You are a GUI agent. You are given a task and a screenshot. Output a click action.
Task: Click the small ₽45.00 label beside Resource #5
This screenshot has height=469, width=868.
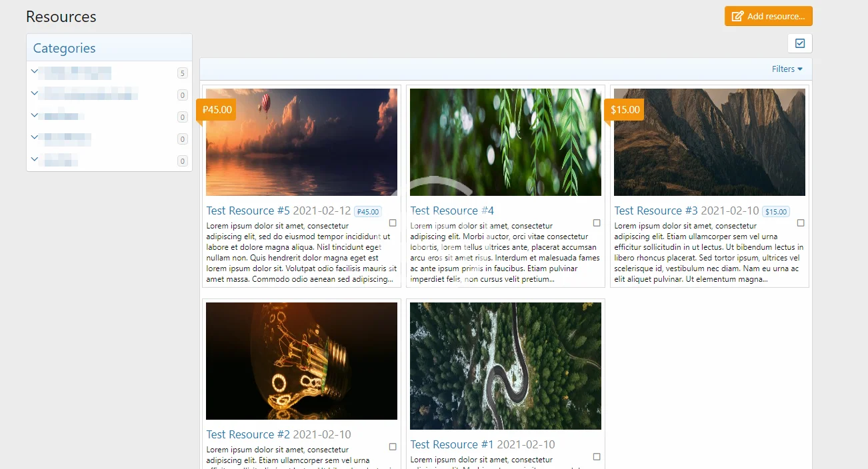[368, 212]
